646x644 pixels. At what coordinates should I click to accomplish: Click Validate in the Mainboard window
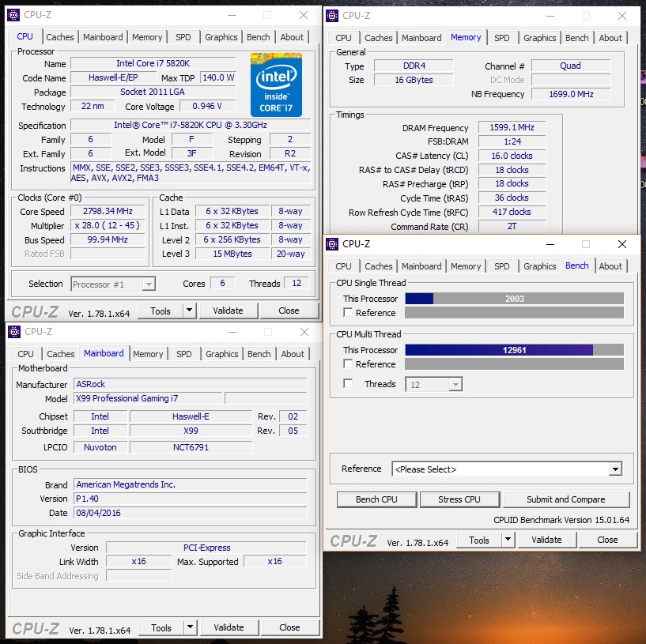[229, 628]
